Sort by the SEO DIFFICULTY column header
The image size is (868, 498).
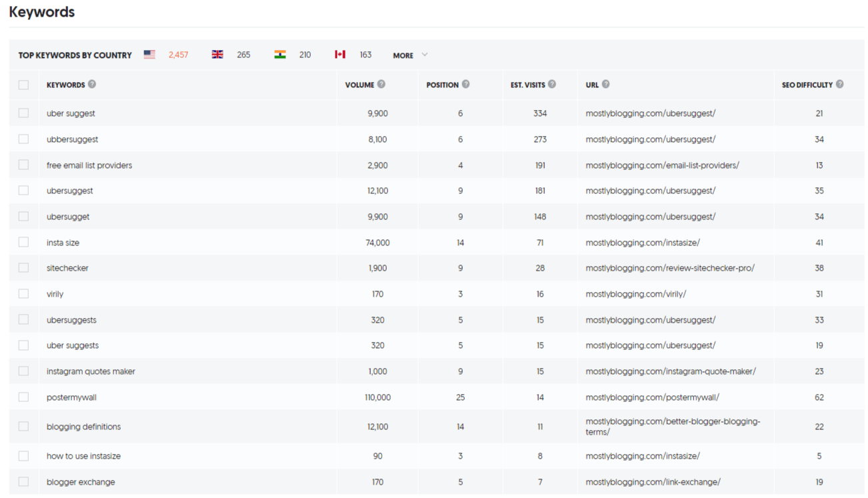(807, 85)
